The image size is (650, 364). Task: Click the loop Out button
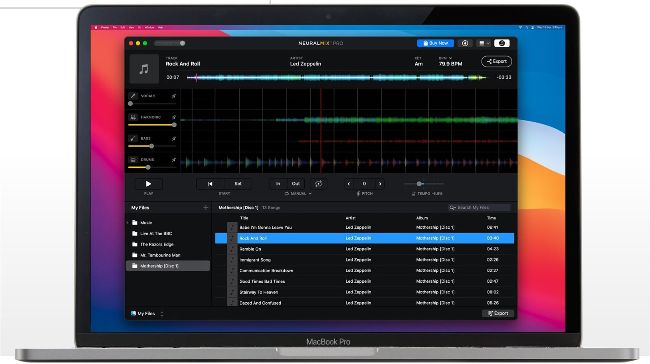click(x=295, y=184)
